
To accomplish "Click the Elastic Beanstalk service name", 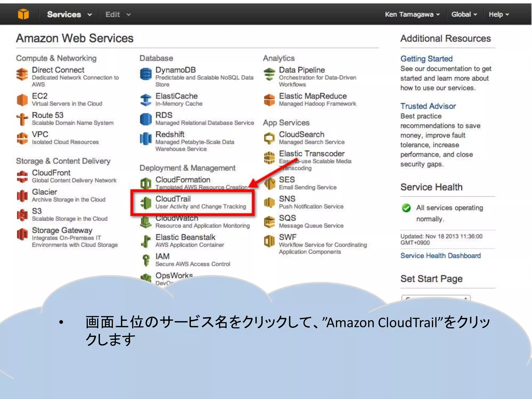I will (185, 237).
